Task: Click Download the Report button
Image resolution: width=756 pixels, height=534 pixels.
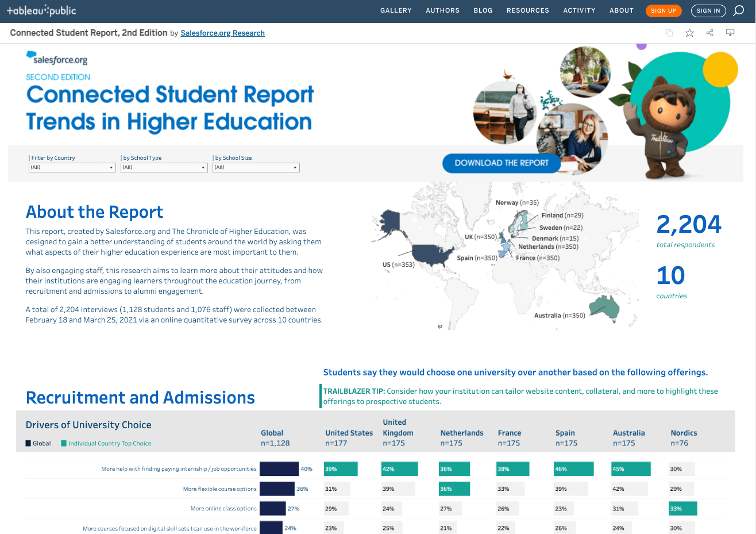Action: [x=502, y=163]
